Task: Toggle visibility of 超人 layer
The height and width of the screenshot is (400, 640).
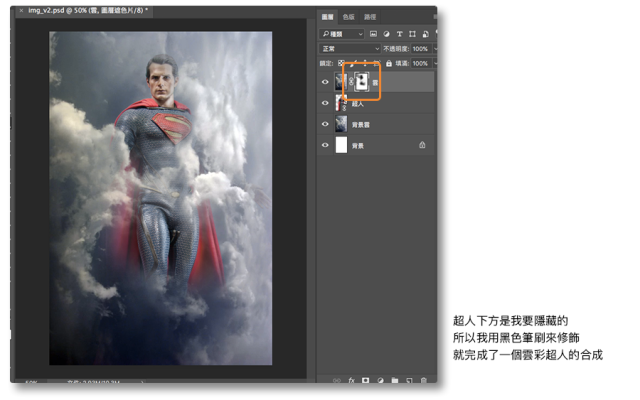Action: tap(325, 103)
